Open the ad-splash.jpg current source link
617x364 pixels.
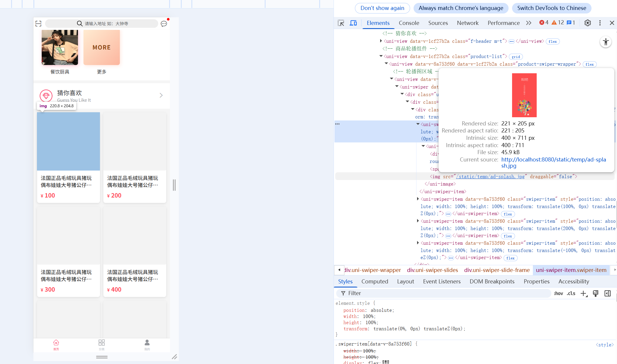pyautogui.click(x=553, y=160)
